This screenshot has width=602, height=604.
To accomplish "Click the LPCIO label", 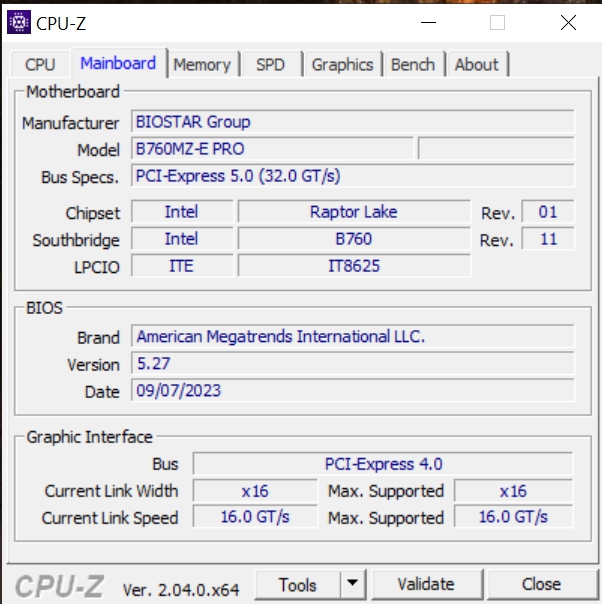I will 97,267.
